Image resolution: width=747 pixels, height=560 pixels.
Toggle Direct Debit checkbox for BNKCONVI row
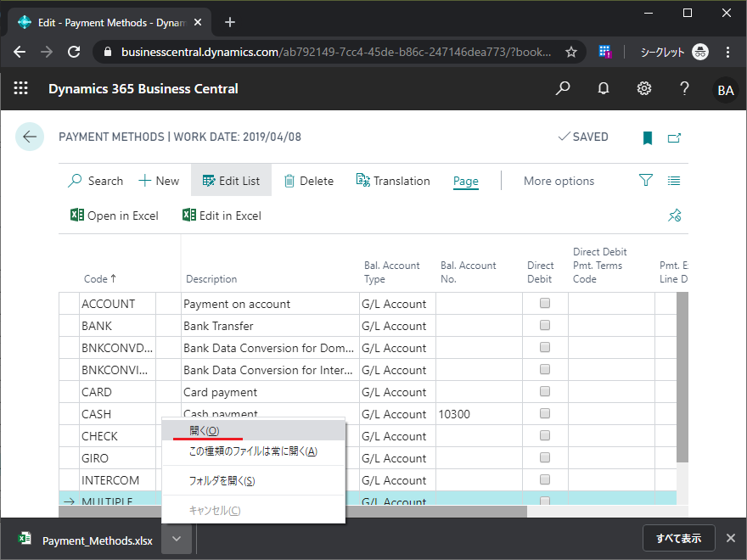point(545,369)
